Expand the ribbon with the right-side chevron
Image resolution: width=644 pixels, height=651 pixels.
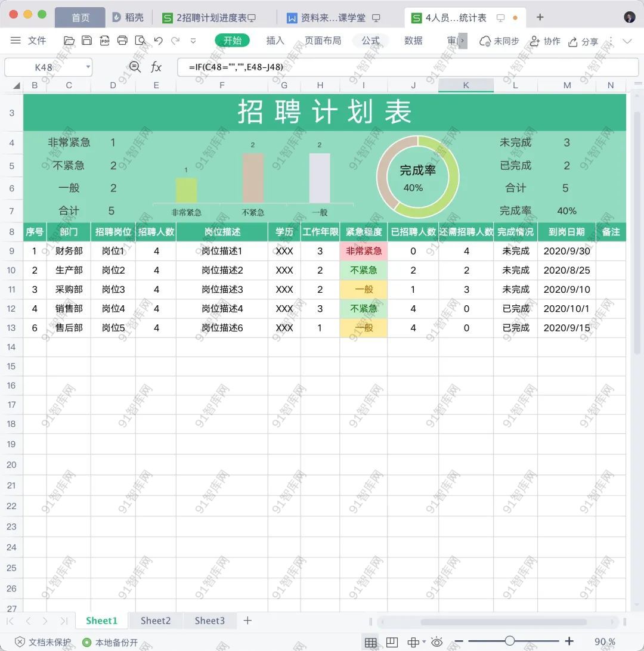click(627, 41)
